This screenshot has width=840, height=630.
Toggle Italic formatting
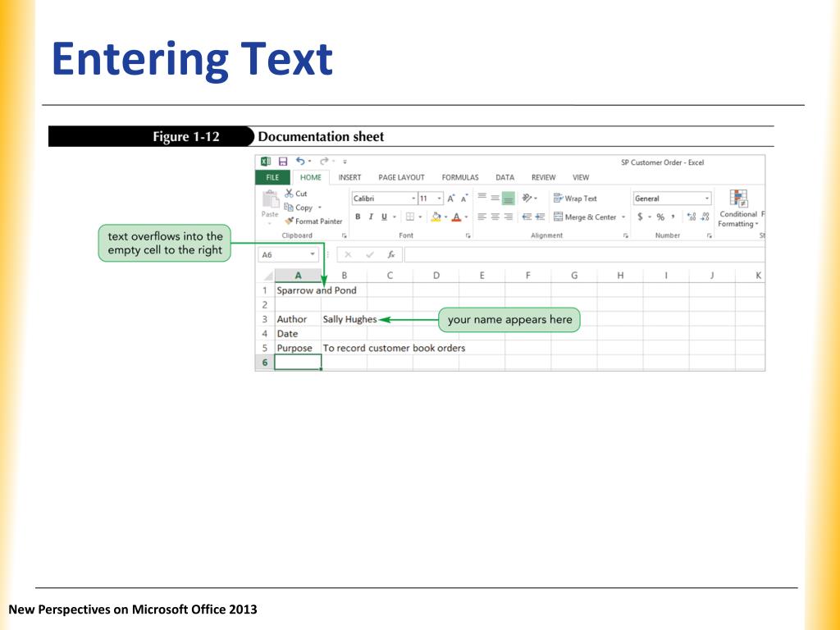pyautogui.click(x=371, y=217)
